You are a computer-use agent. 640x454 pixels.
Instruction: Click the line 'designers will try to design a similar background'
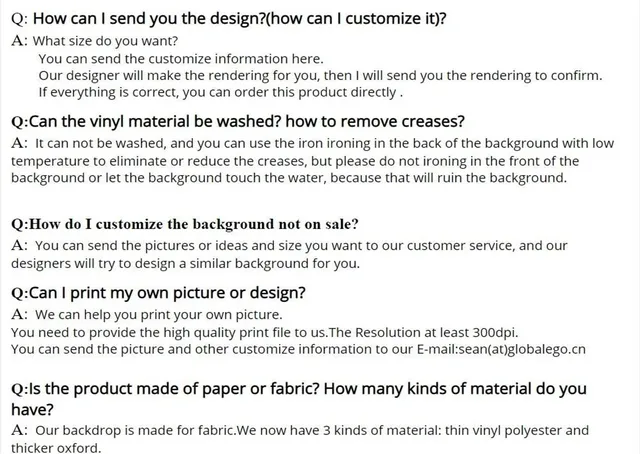pyautogui.click(x=186, y=264)
